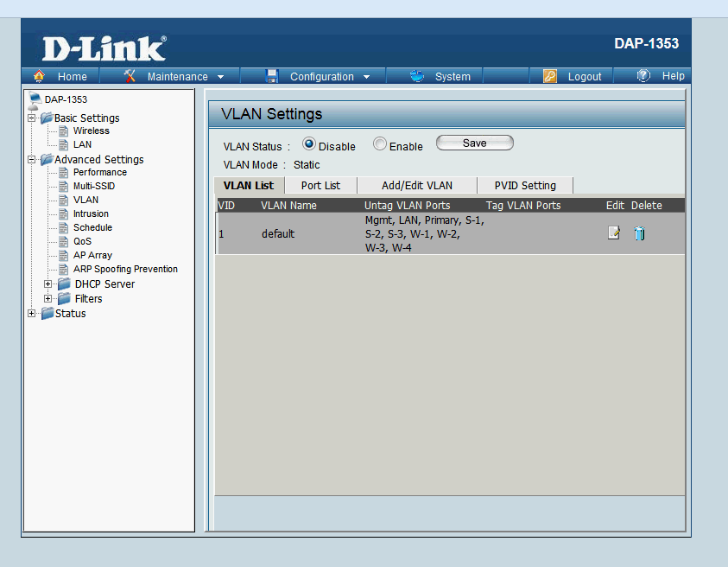
Task: Open the Add/Edit VLAN tab
Action: pos(416,186)
